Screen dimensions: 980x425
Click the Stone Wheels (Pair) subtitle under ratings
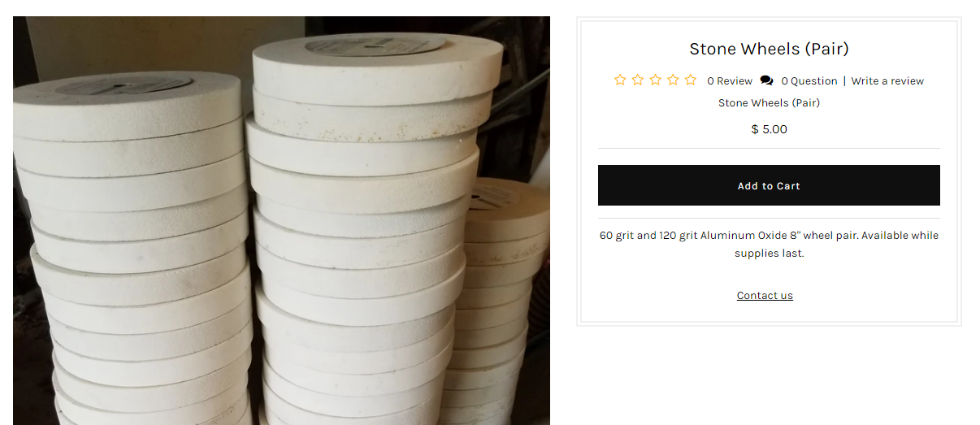click(x=769, y=103)
